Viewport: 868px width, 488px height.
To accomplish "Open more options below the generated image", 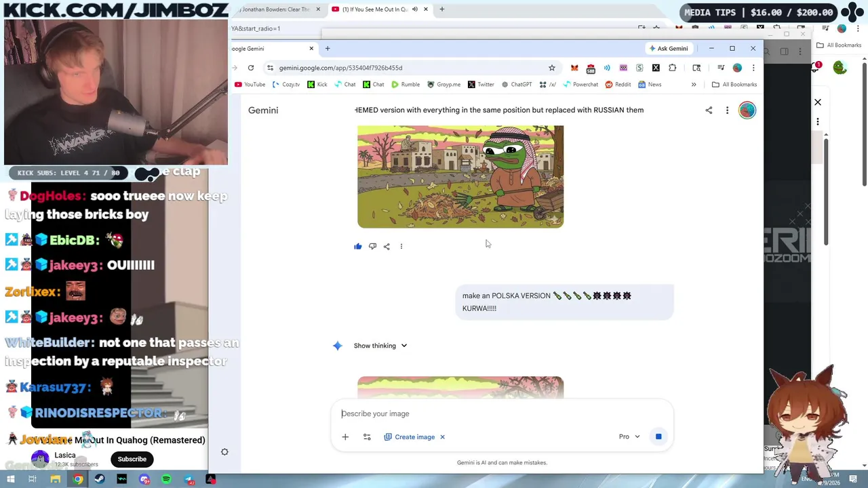I will (401, 246).
